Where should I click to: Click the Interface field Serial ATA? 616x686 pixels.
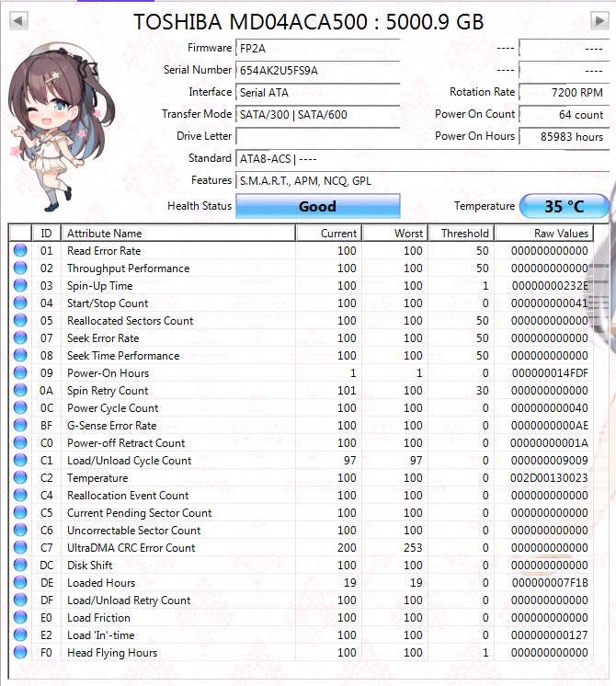(318, 92)
